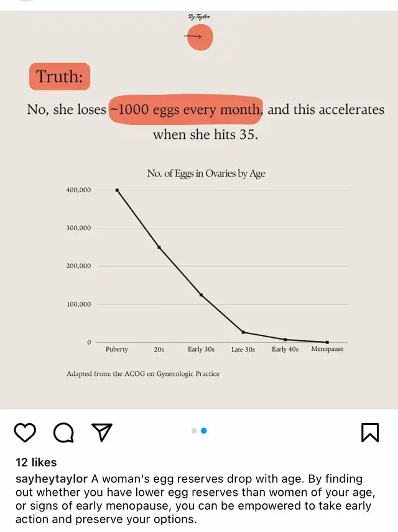Screen dimensions: 398x532
Task: Click the 20s data point on the line
Action: coord(159,247)
